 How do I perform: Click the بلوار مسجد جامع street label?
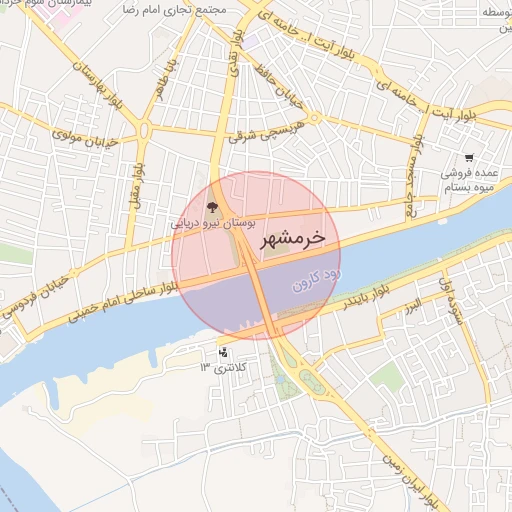pos(414,176)
